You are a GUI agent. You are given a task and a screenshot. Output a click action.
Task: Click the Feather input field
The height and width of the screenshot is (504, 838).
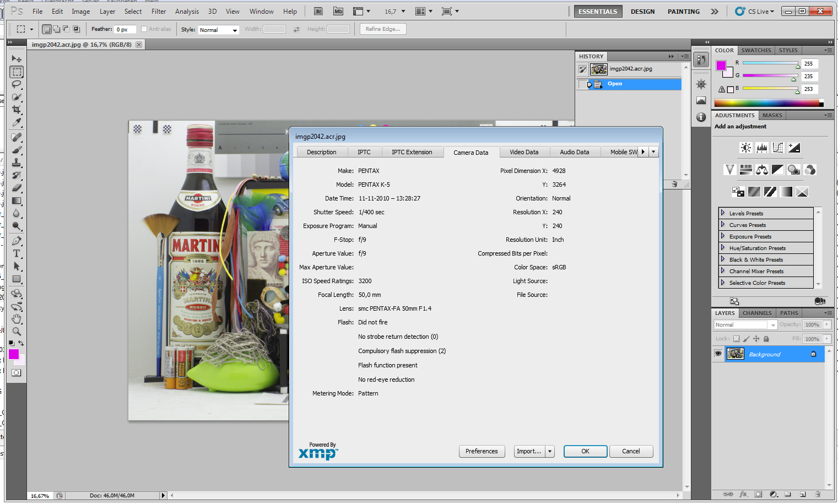(x=125, y=29)
